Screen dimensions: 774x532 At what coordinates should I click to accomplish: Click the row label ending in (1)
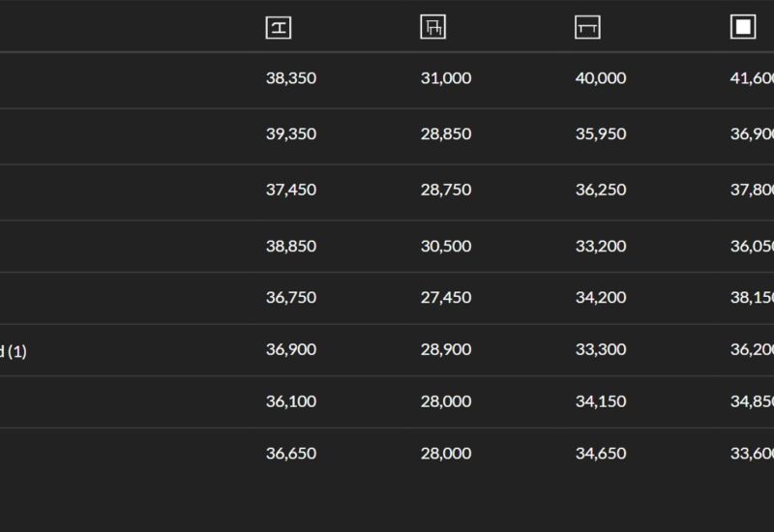click(x=14, y=351)
